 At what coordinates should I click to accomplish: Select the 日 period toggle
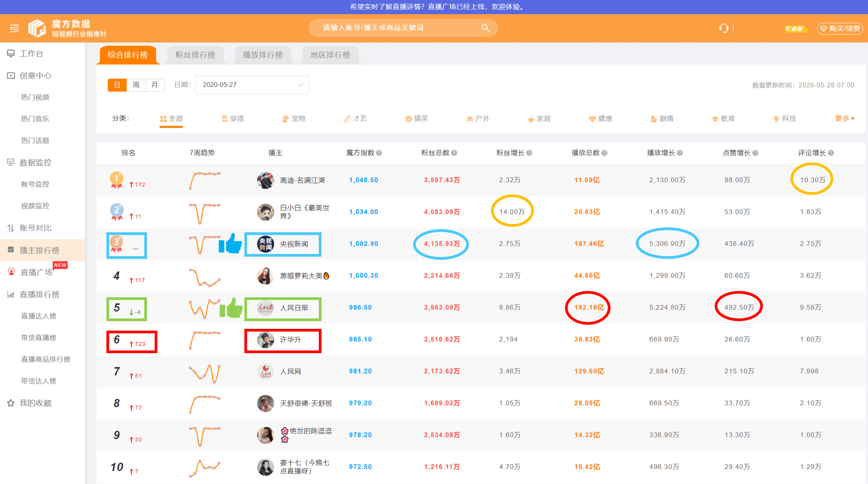click(117, 85)
